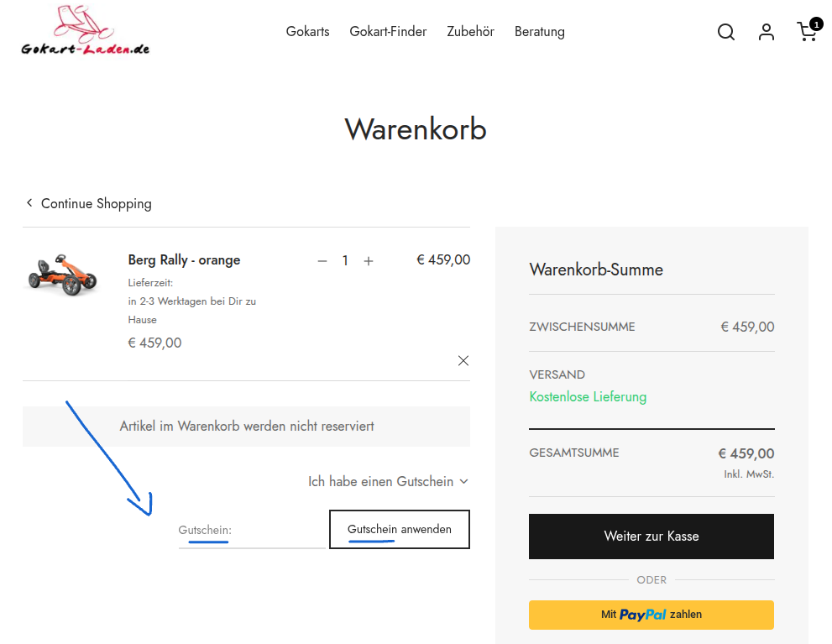
Task: Select Zubehör in the navigation
Action: 470,32
